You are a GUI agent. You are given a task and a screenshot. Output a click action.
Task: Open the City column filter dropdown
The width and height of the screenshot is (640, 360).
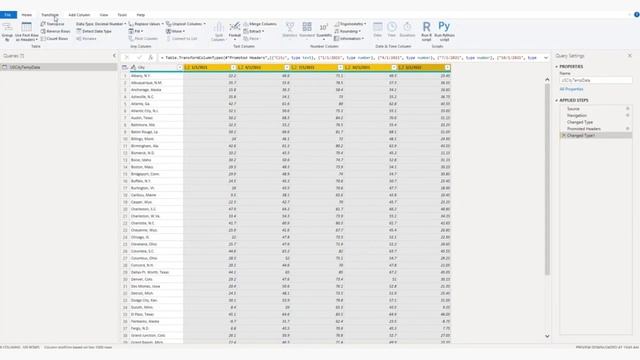point(180,67)
